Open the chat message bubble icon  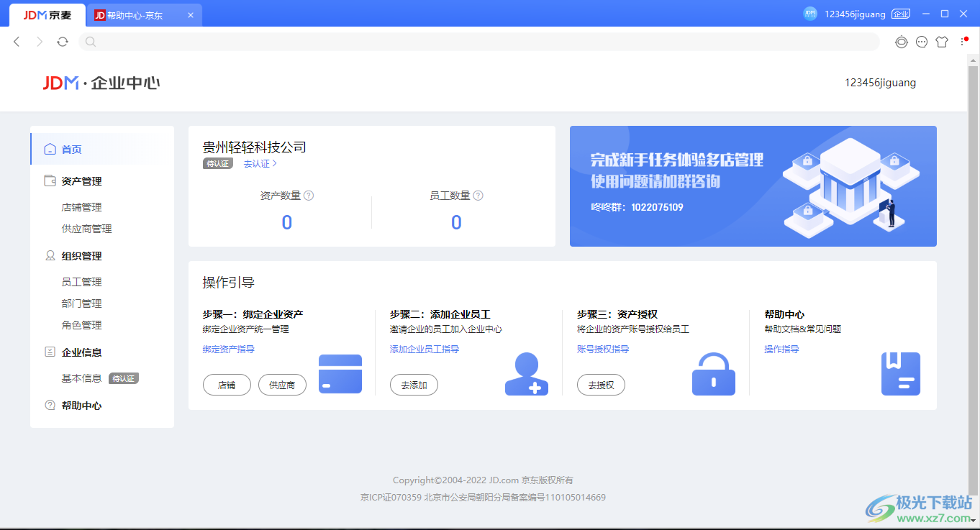click(x=922, y=42)
